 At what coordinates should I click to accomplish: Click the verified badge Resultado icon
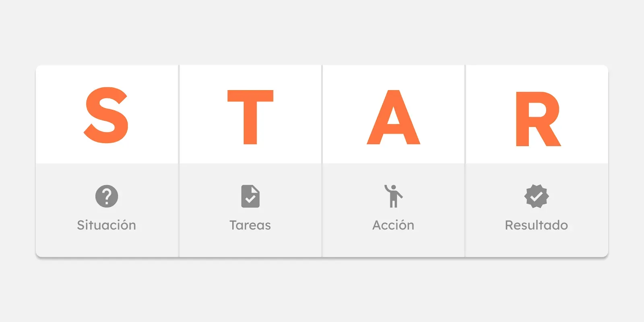point(537,196)
